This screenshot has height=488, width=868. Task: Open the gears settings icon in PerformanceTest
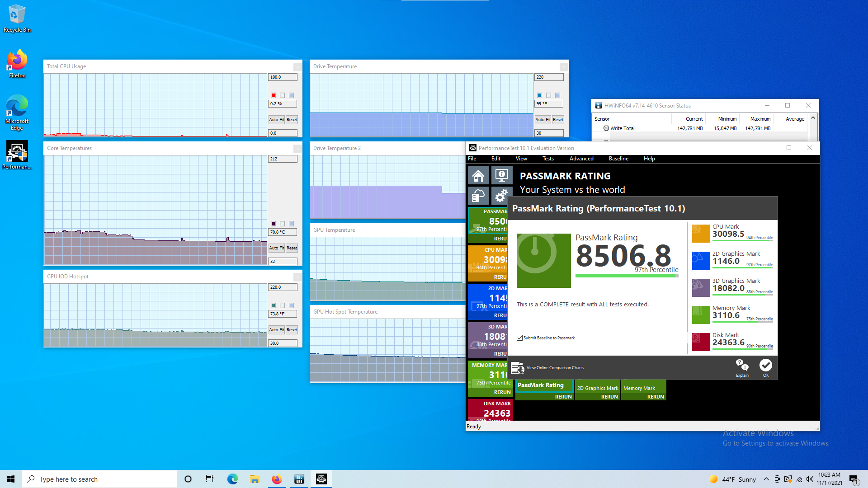coord(501,196)
